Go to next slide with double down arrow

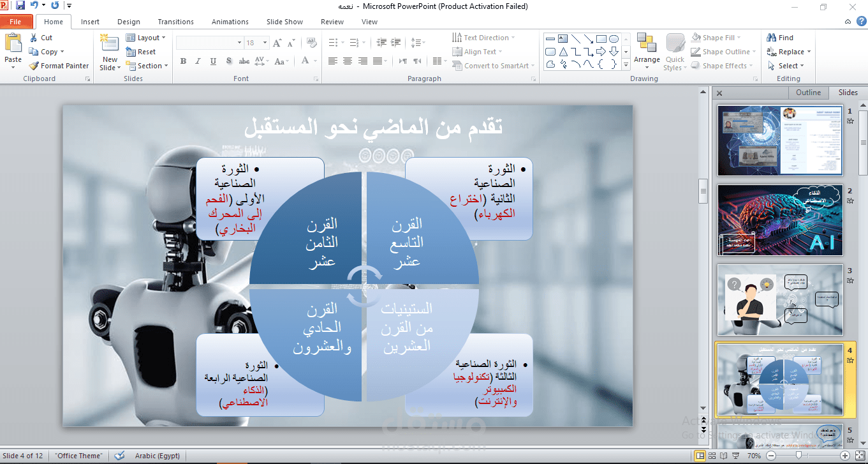pos(703,430)
